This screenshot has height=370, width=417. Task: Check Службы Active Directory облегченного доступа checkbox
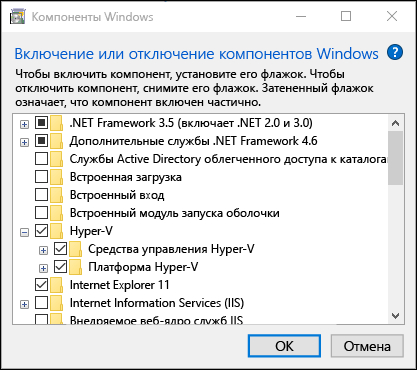41,159
